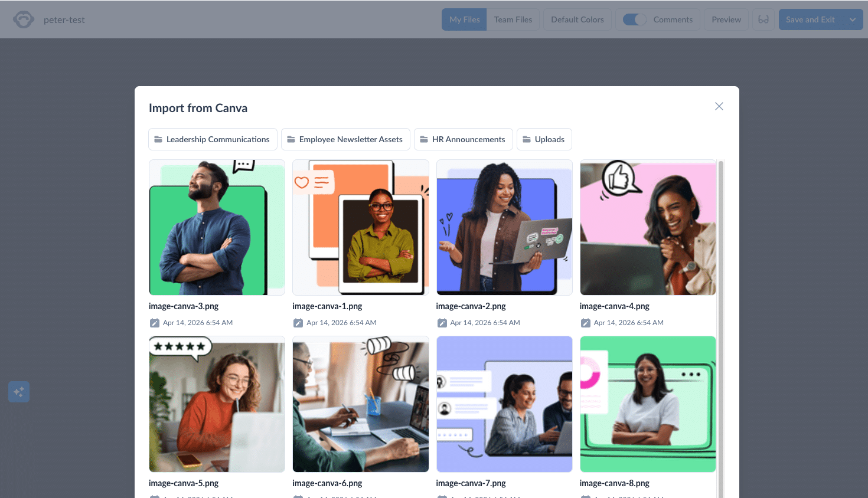The height and width of the screenshot is (498, 868).
Task: Click the edit icon under image-canva-4.png
Action: 586,323
